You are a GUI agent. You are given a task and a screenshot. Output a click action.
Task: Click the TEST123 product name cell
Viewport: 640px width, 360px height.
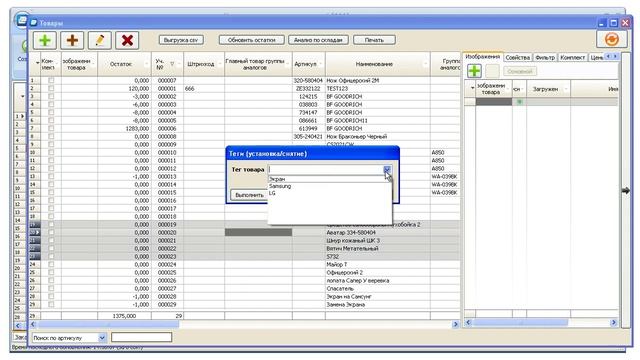click(x=378, y=88)
